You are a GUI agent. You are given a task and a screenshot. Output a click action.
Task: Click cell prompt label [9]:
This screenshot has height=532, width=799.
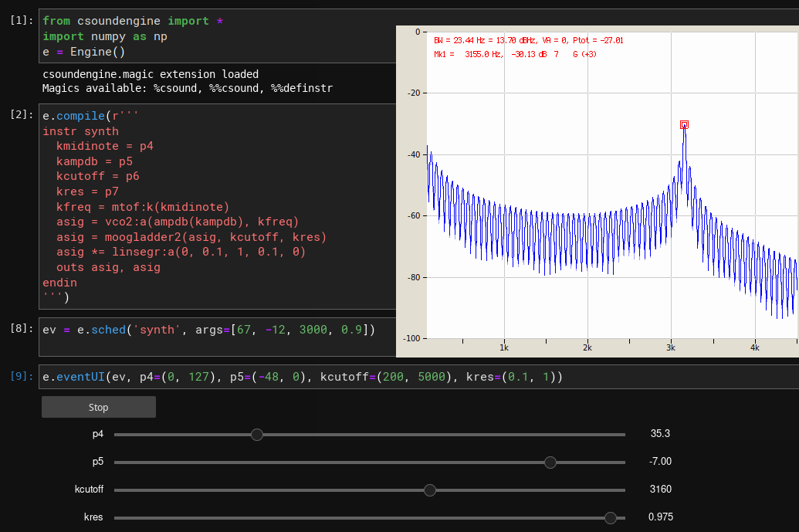coord(22,376)
